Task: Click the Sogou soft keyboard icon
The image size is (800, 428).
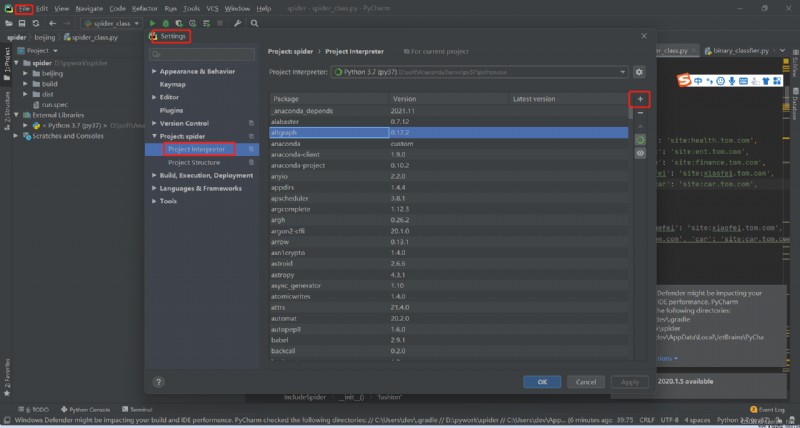Action: 743,81
